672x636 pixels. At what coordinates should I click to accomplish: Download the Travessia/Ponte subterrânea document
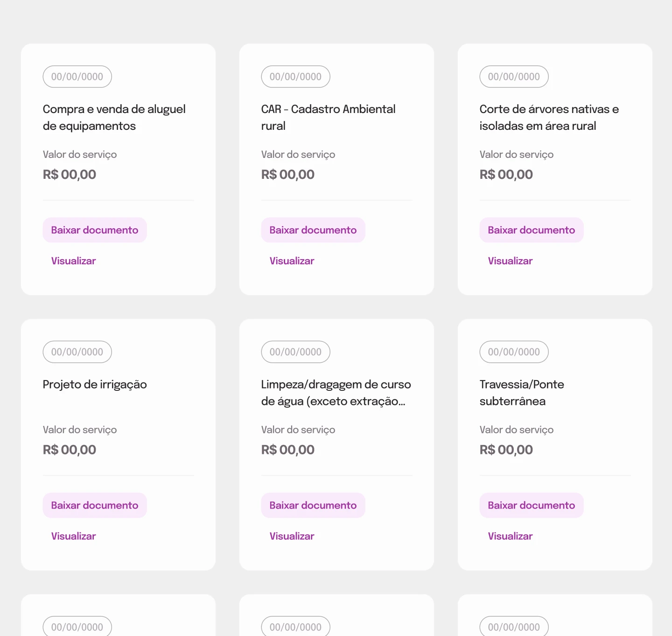click(532, 505)
